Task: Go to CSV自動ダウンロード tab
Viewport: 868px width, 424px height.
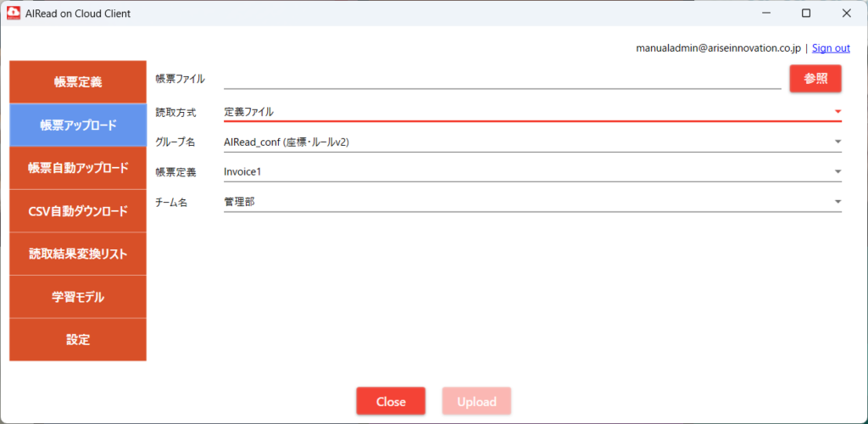Action: click(78, 211)
